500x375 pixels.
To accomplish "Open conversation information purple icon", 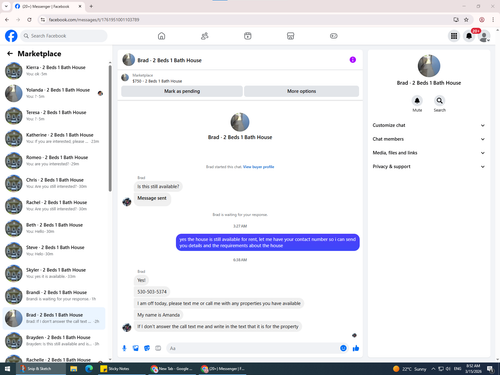I will (353, 60).
